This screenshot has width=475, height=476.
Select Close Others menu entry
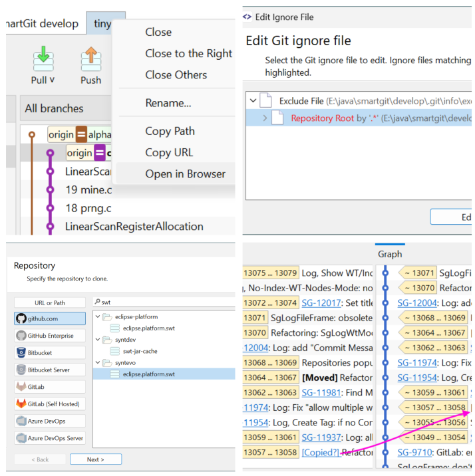tap(176, 75)
